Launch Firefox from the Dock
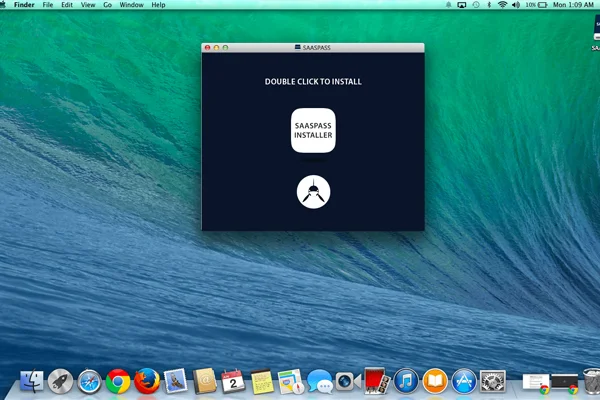The image size is (600, 400). click(x=147, y=381)
